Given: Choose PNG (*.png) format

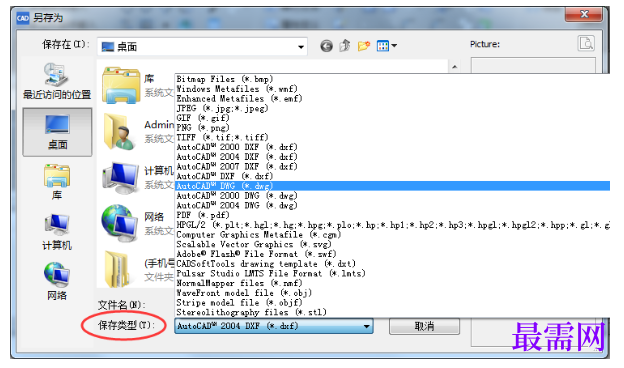Looking at the screenshot, I should click(203, 127).
